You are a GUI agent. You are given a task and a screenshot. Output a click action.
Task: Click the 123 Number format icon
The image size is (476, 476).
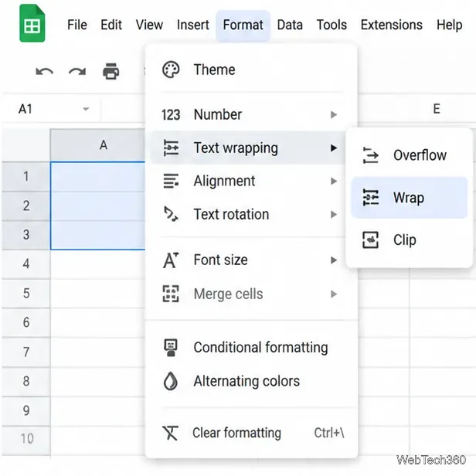(x=171, y=115)
